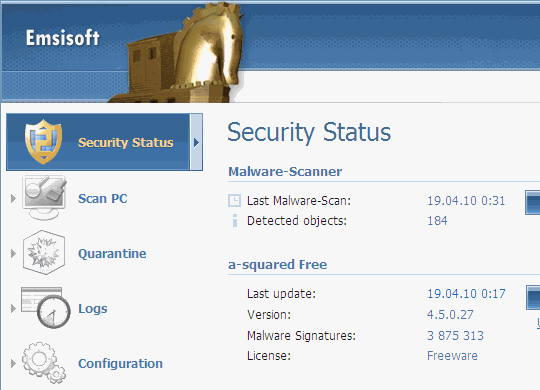
Task: Open the Logs section
Action: click(x=93, y=309)
